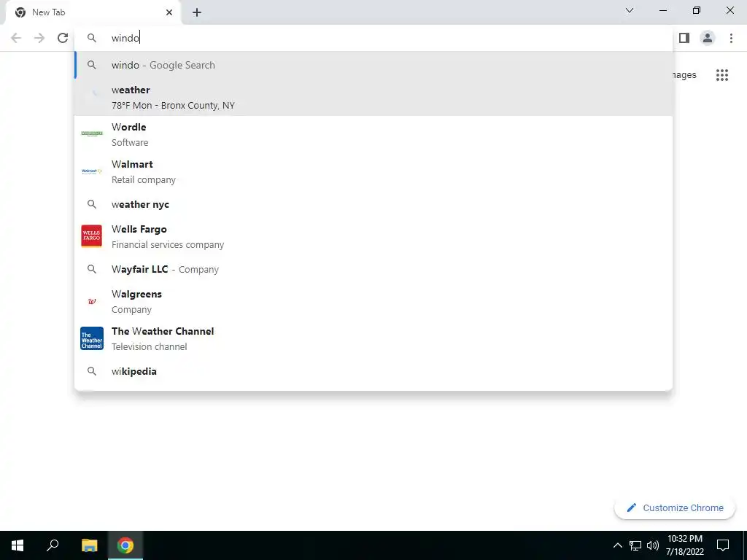The width and height of the screenshot is (747, 560).
Task: Open the Chrome profile avatar
Action: pyautogui.click(x=708, y=38)
